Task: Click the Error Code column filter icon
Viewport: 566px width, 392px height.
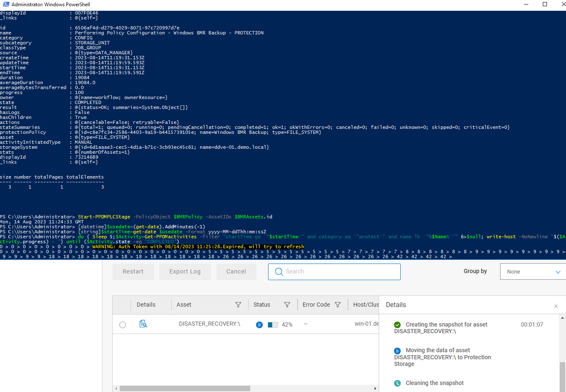Action: point(338,305)
